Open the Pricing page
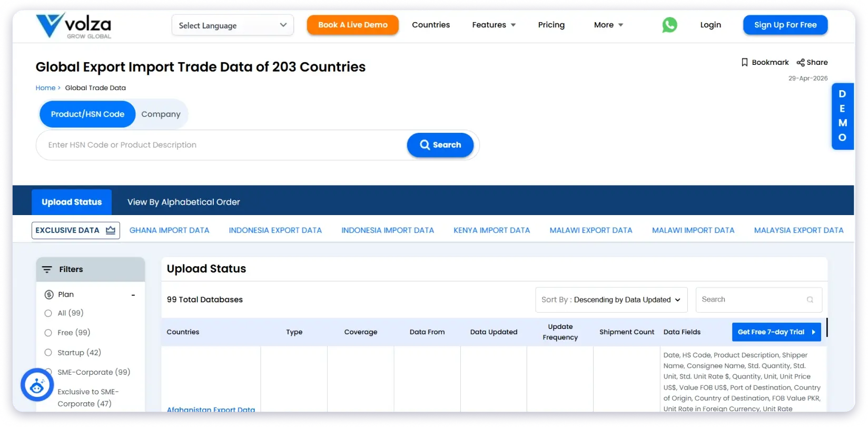Image resolution: width=868 pixels, height=427 pixels. coord(551,25)
